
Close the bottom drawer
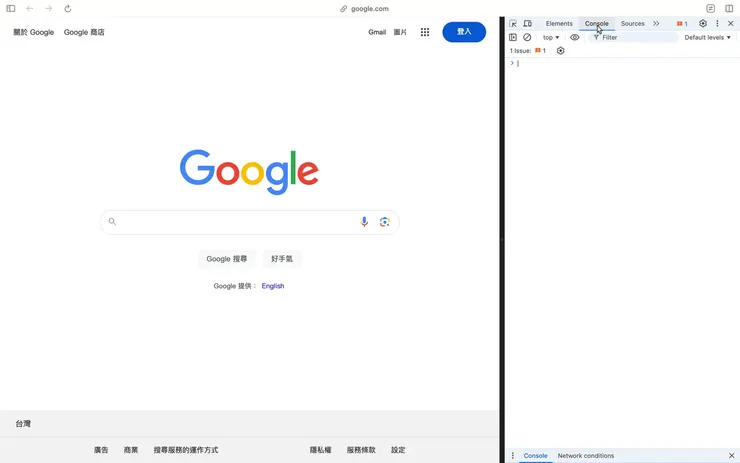732,455
